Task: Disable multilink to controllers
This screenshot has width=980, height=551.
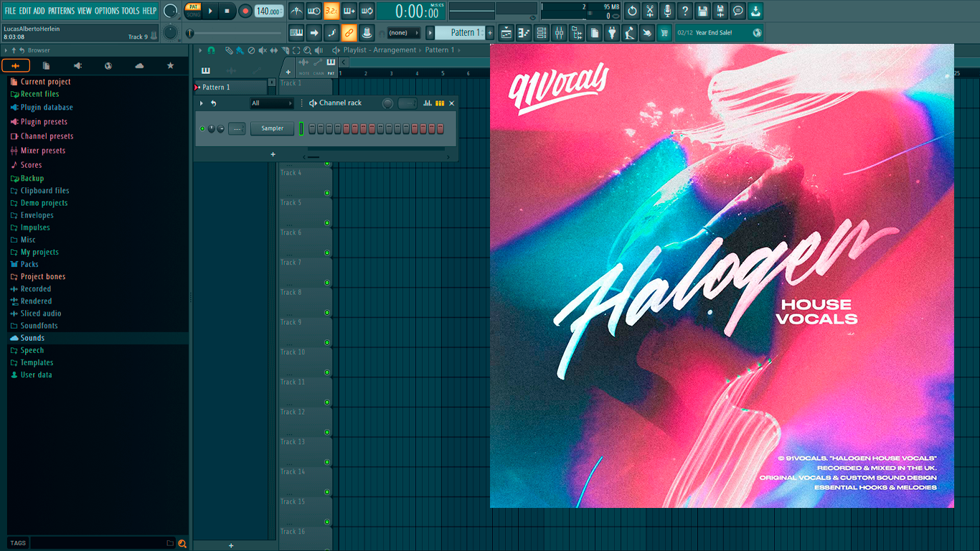Action: tap(349, 32)
